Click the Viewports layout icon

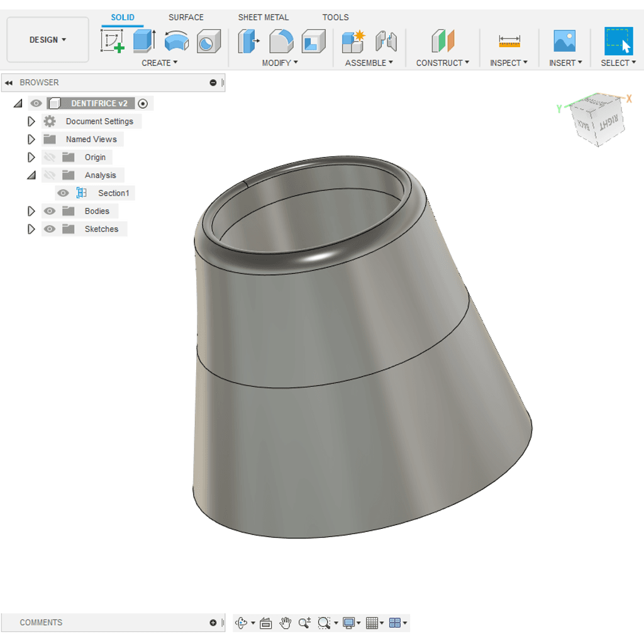[x=395, y=623]
